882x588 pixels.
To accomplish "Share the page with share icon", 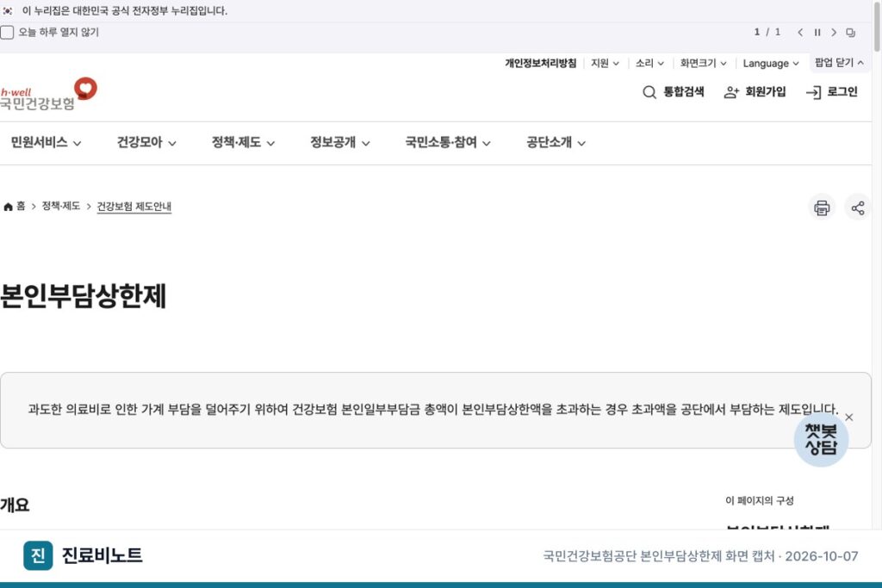I will [x=858, y=208].
